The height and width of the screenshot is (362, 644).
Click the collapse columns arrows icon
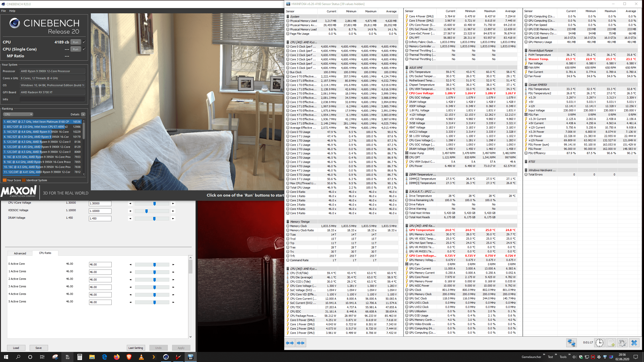click(x=301, y=343)
